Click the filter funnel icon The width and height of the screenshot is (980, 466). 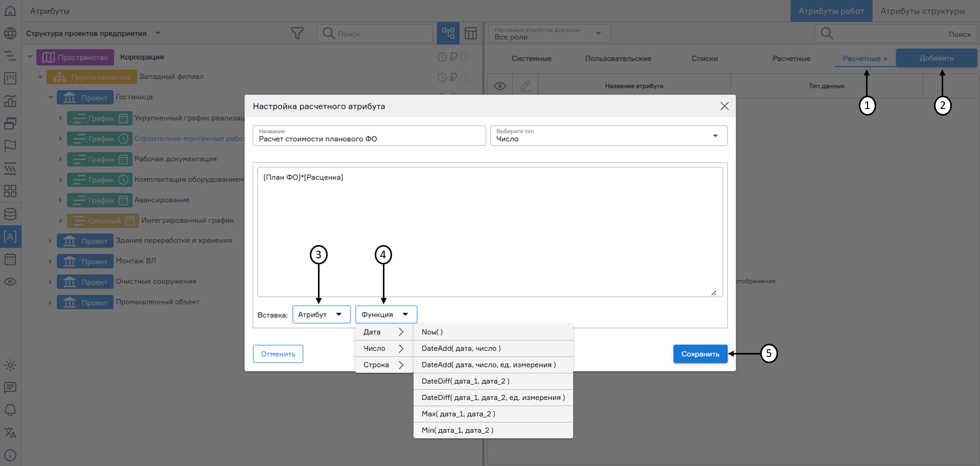297,34
